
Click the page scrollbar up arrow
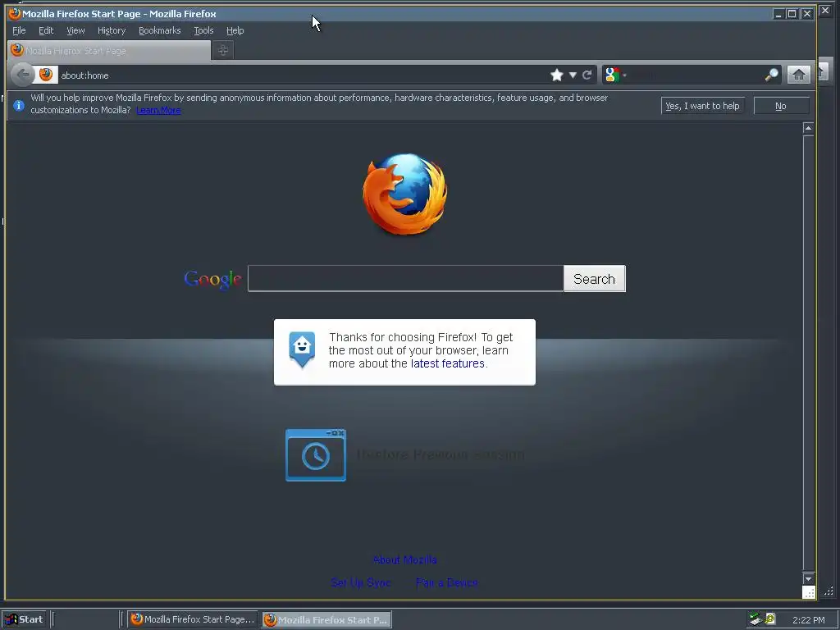tap(808, 128)
